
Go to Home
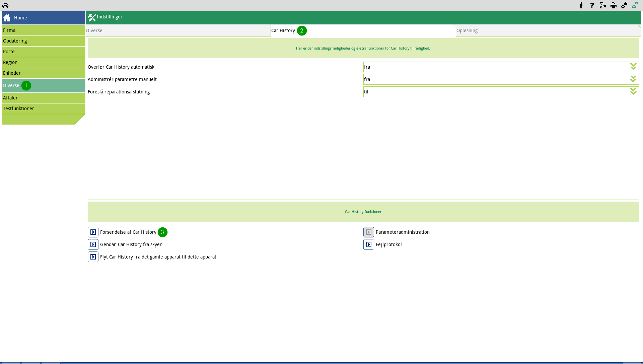44,18
